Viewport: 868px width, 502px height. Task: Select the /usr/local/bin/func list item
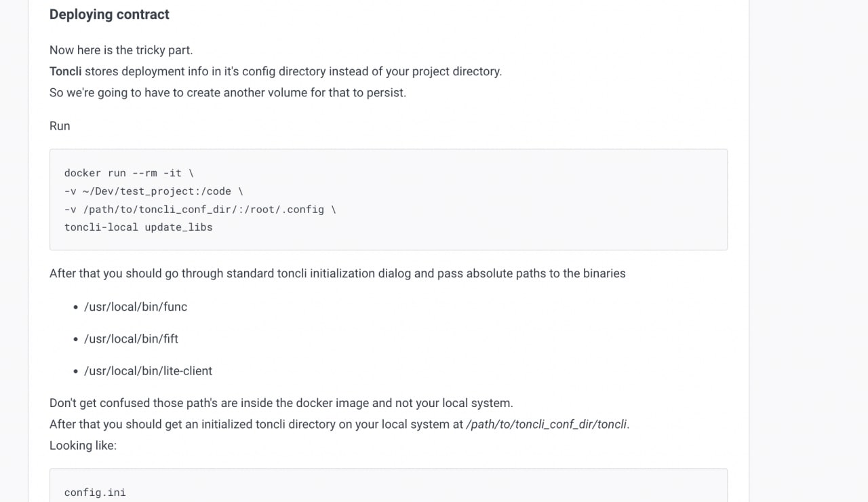(136, 307)
